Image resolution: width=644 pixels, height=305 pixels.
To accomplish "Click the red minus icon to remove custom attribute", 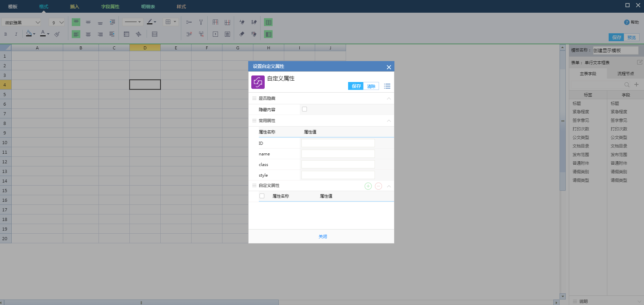I will (378, 186).
